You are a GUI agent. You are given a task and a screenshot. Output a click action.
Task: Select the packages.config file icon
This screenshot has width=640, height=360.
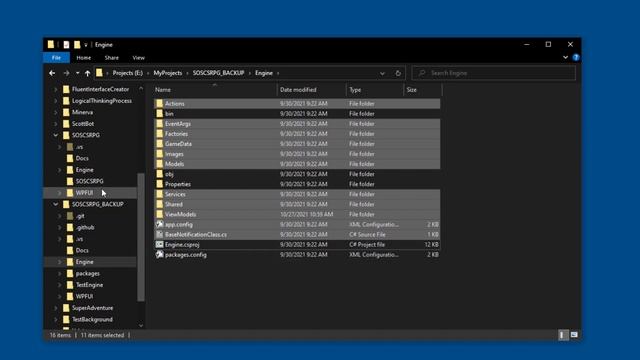(x=159, y=255)
